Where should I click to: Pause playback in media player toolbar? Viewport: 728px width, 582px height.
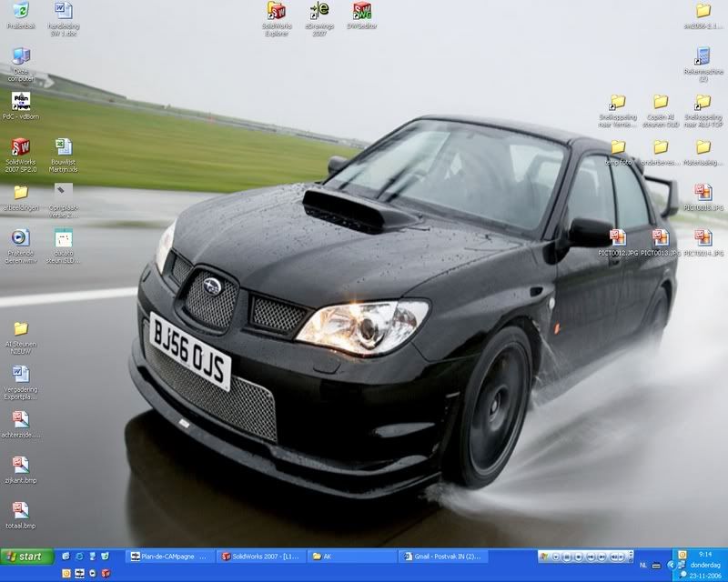[x=566, y=557]
